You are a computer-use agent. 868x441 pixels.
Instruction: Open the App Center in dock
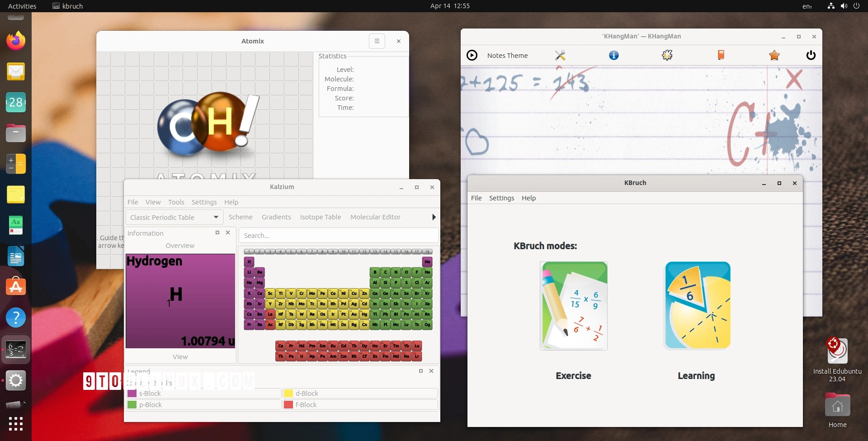[16, 287]
